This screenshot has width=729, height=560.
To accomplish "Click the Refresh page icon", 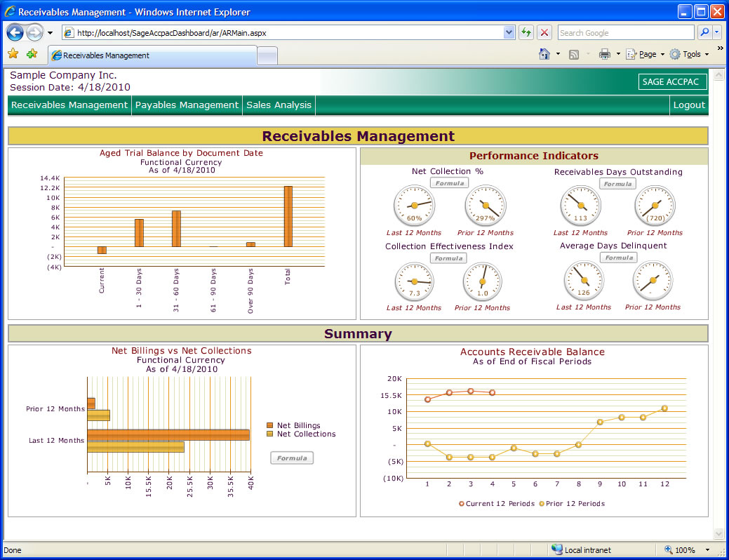I will 526,32.
